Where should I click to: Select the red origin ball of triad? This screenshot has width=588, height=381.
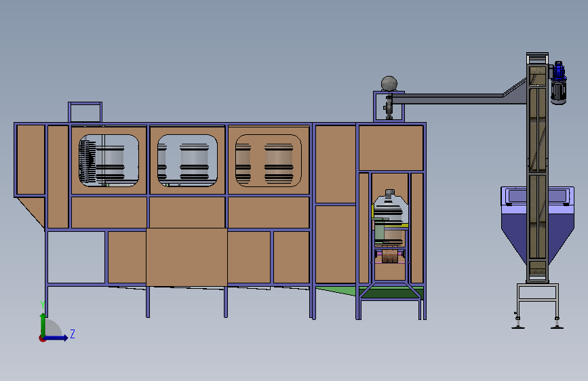tap(42, 338)
